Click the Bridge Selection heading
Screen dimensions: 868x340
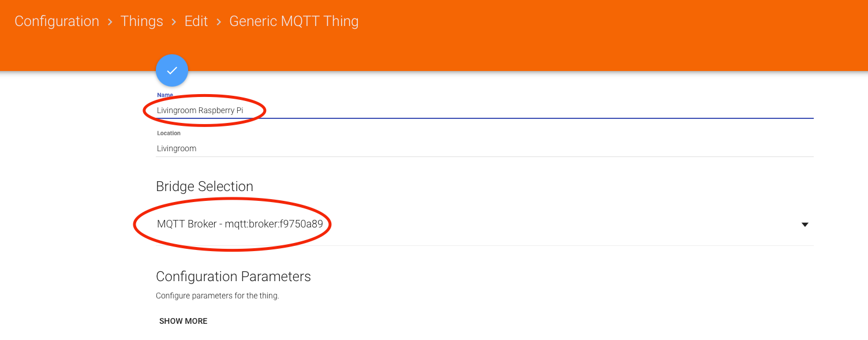(x=204, y=186)
